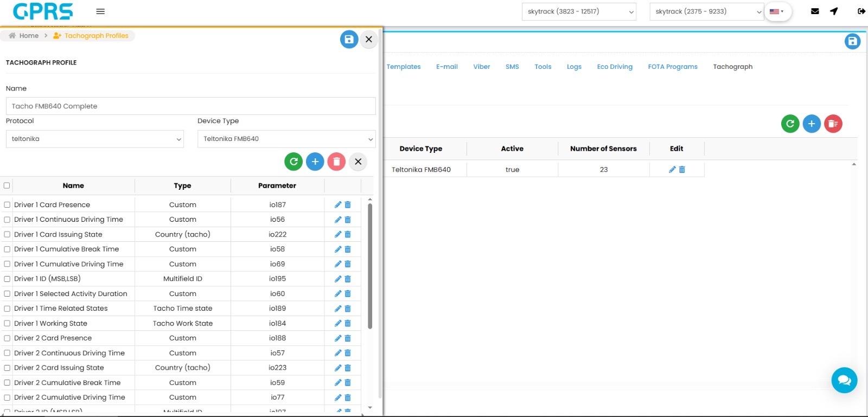Check the Driver 1 Cumulative Break Time row
Screen dimensions: 868x417
7,249
